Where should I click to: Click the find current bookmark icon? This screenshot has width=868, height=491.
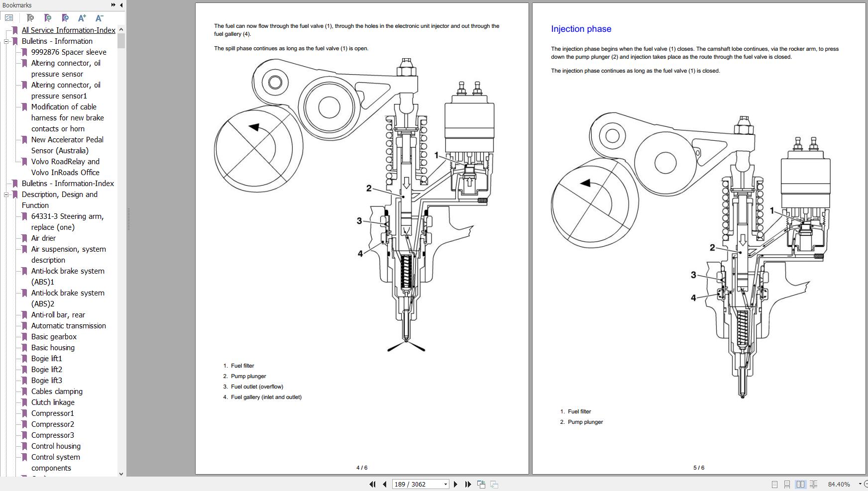pyautogui.click(x=65, y=17)
